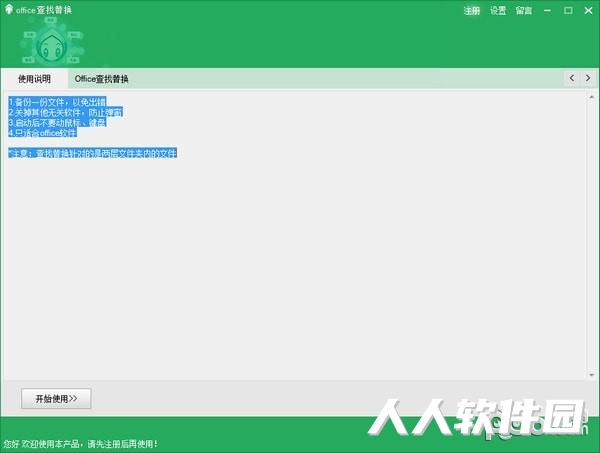This screenshot has width=600, height=453.
Task: Click the status bar welcome message
Action: pyautogui.click(x=80, y=444)
